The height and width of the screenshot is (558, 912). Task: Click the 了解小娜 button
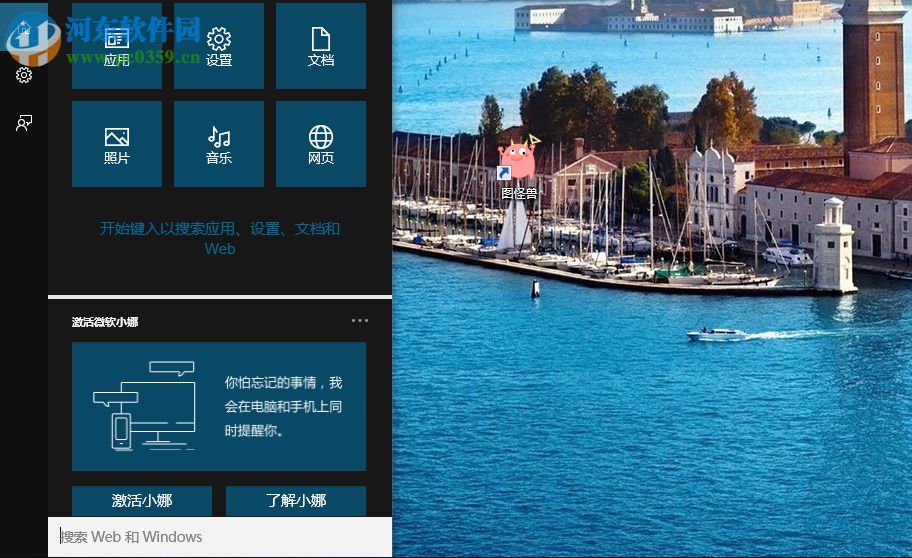click(296, 500)
